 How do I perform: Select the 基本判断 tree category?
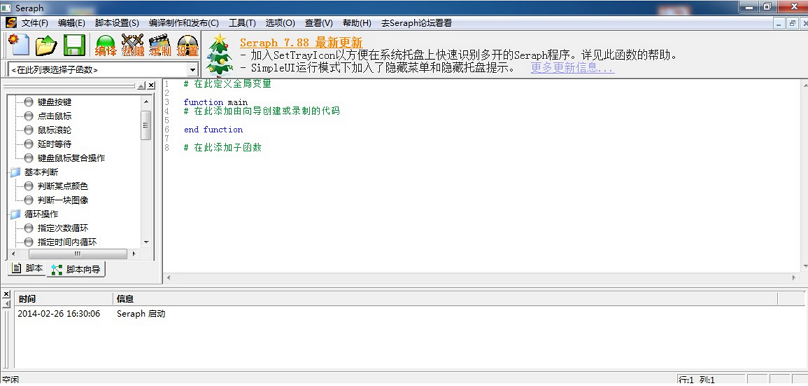click(41, 172)
